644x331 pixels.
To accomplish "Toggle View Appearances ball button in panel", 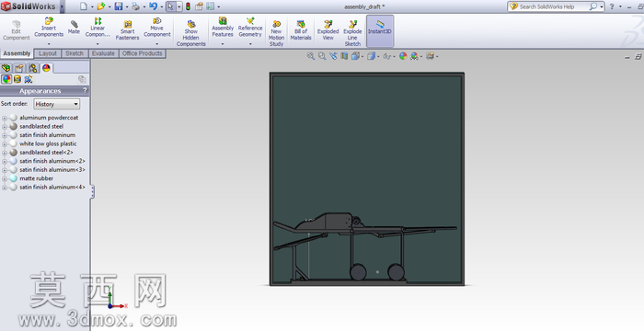I will point(6,79).
